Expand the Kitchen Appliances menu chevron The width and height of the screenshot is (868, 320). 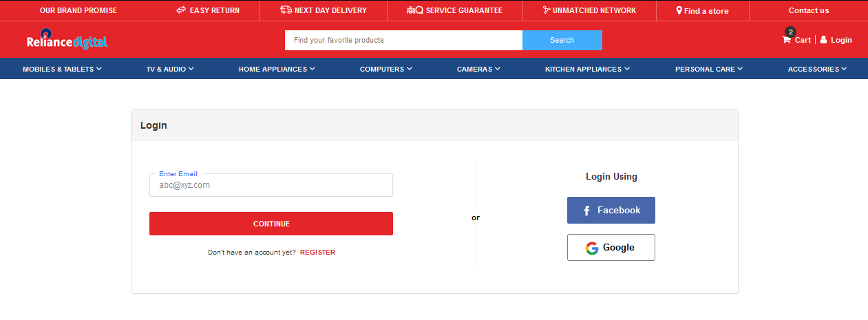(628, 69)
